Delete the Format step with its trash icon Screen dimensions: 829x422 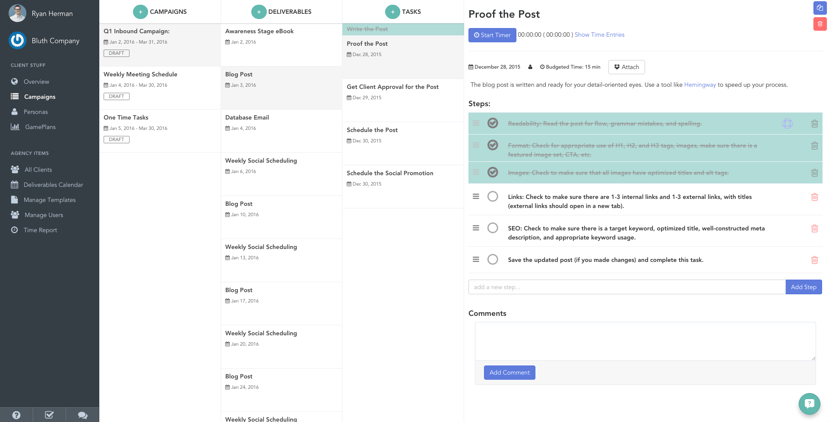point(814,145)
